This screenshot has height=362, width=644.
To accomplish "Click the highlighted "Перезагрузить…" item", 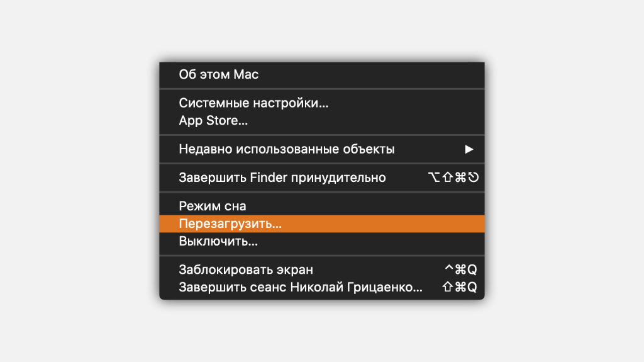I will click(230, 223).
